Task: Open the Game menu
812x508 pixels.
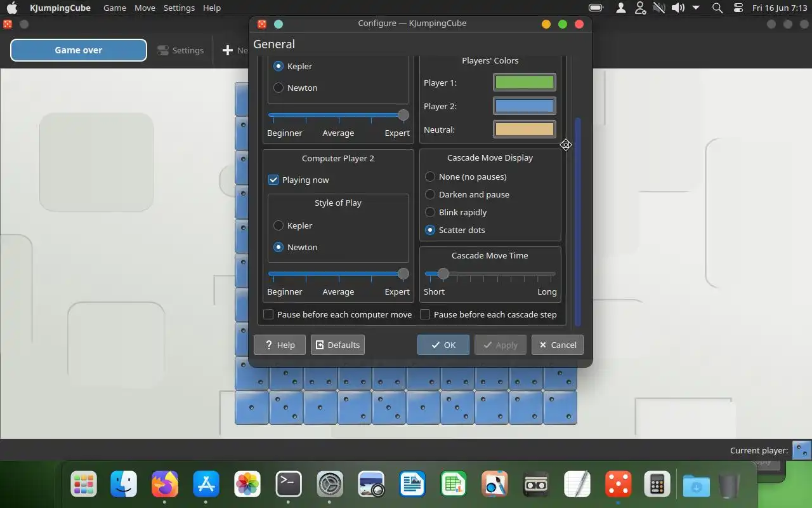Action: [115, 8]
